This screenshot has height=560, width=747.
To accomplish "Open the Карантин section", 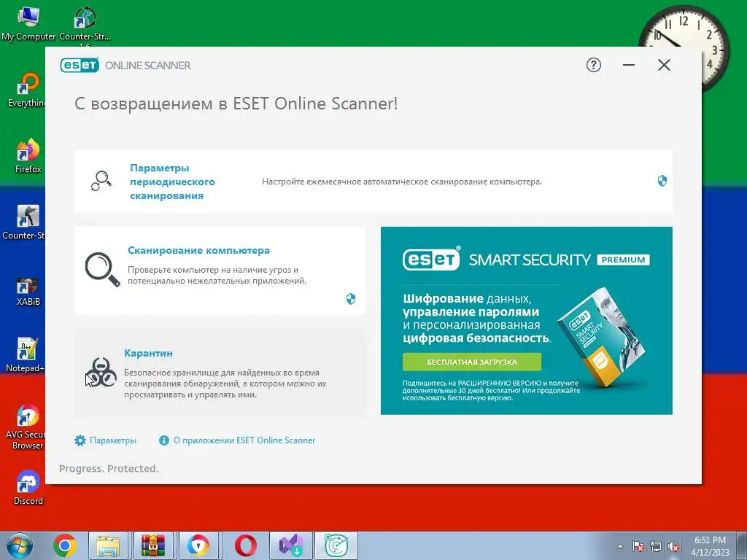I will tap(148, 354).
